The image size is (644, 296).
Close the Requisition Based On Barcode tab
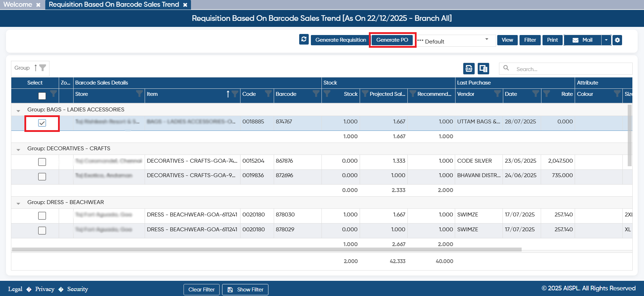coord(185,5)
